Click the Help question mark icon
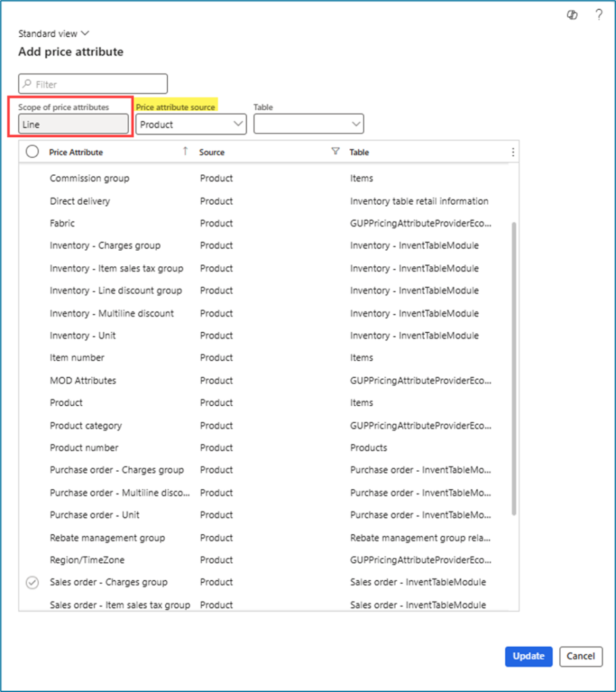This screenshot has width=616, height=692. click(598, 15)
